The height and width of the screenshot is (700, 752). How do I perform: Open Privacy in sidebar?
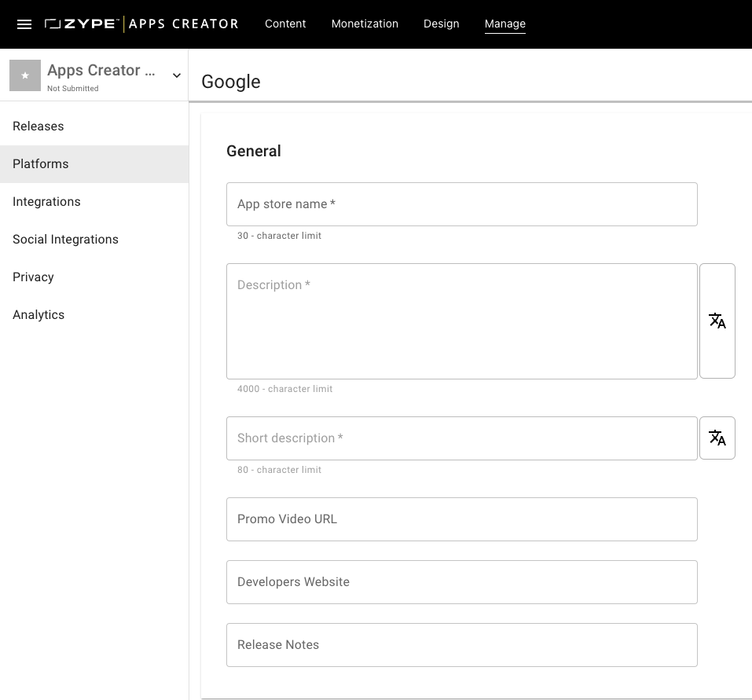point(94,277)
